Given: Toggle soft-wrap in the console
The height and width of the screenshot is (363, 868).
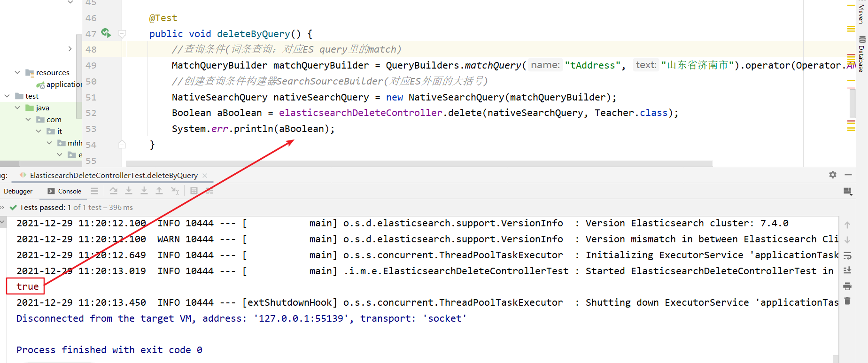Looking at the screenshot, I should pyautogui.click(x=847, y=255).
